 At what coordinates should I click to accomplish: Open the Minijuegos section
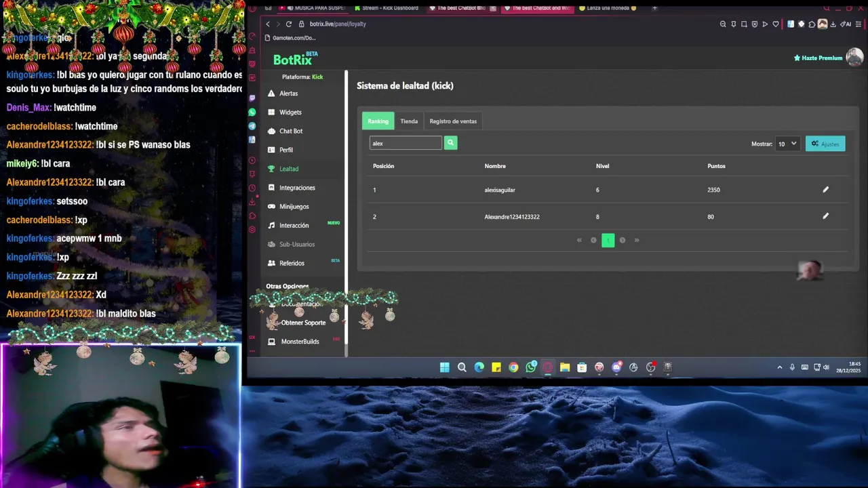288,207
